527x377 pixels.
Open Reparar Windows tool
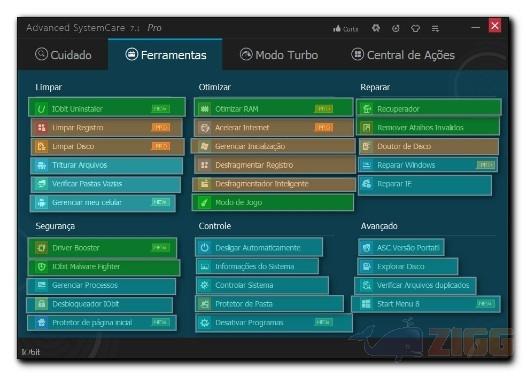pos(428,165)
